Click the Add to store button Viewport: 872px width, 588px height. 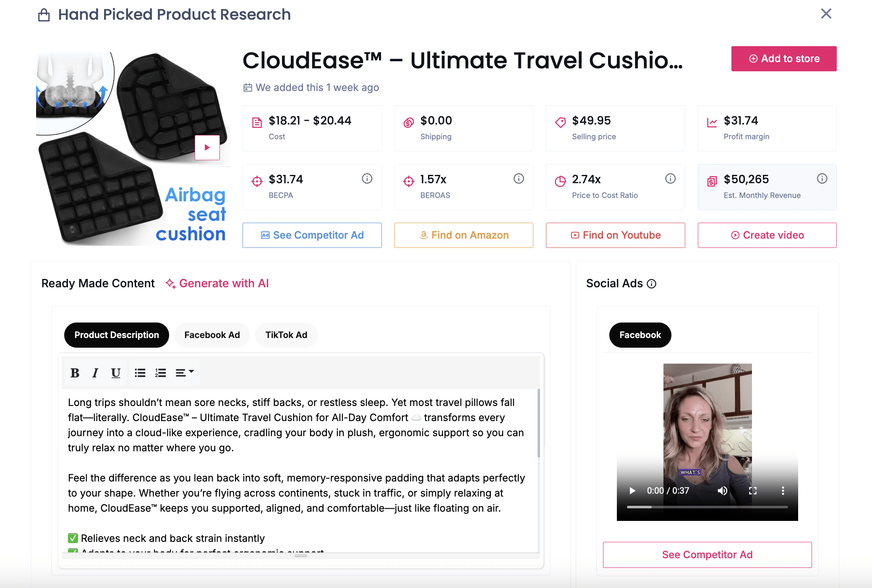[x=783, y=59]
